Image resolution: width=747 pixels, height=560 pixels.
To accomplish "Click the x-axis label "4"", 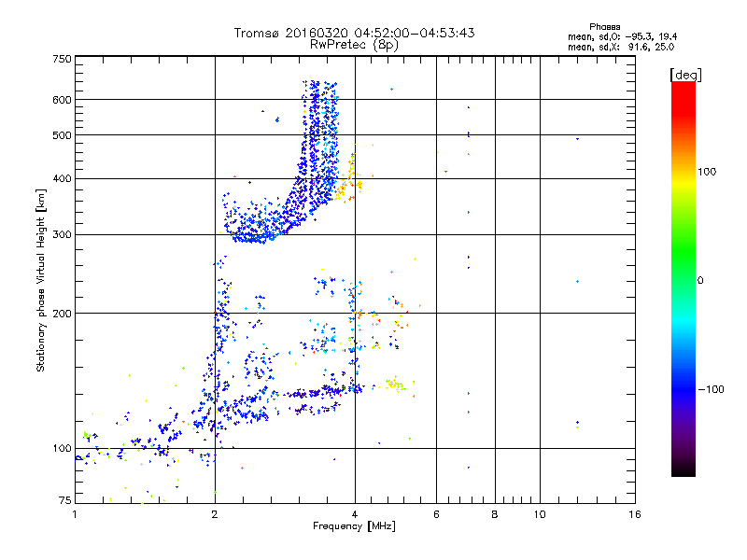I will (355, 514).
